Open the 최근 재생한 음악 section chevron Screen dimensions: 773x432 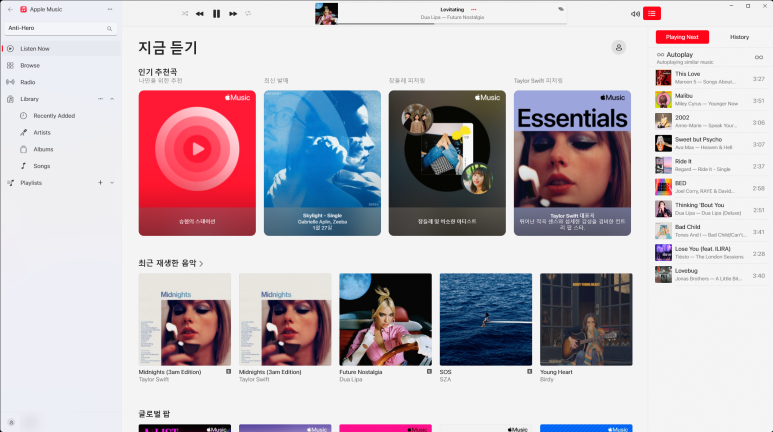coord(201,263)
